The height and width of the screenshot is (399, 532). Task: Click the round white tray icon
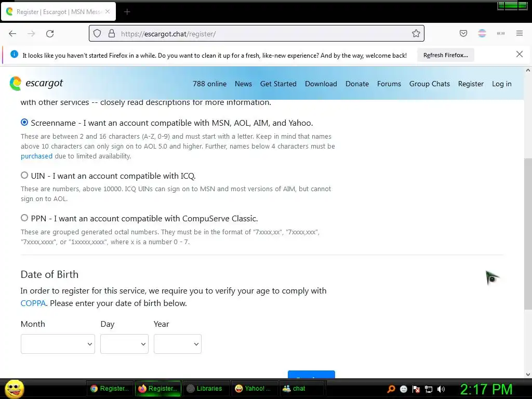pos(404,389)
